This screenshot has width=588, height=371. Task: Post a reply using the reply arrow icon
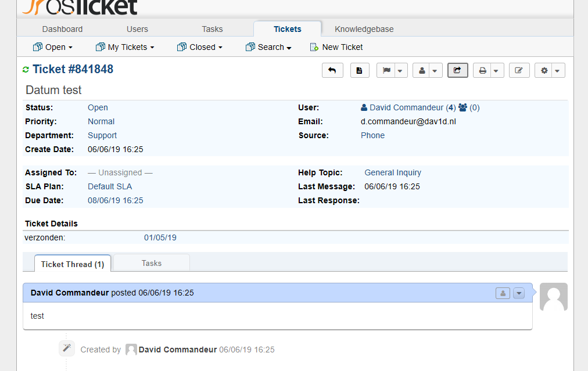click(x=332, y=70)
